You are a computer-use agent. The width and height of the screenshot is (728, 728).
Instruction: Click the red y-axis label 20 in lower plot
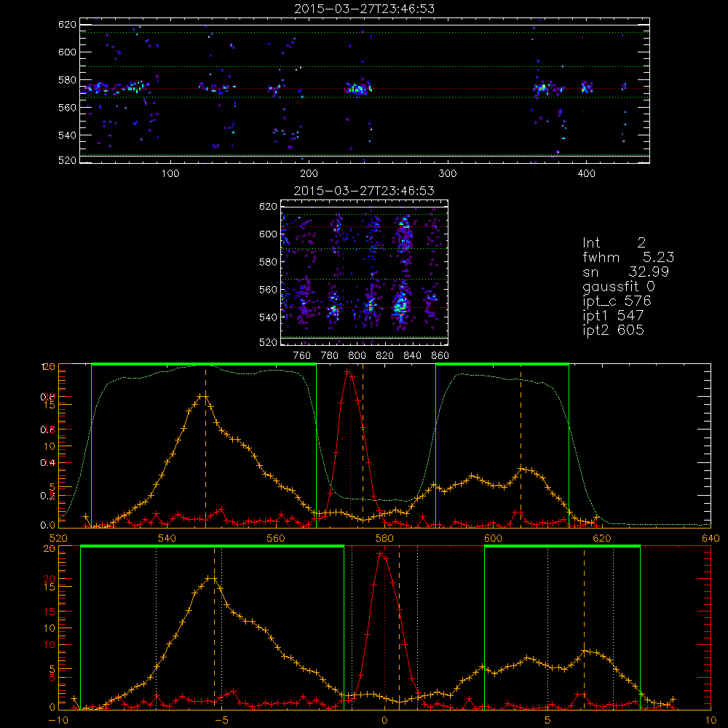(x=50, y=579)
